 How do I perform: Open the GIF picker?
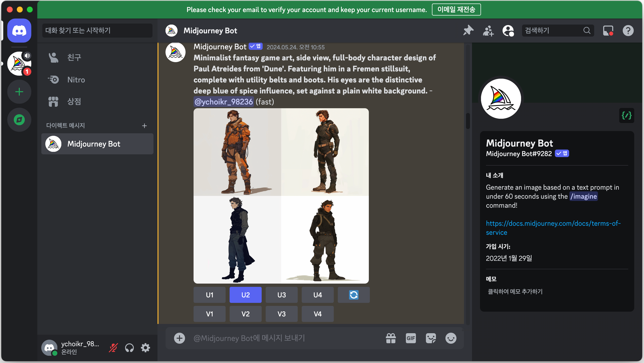click(x=411, y=338)
